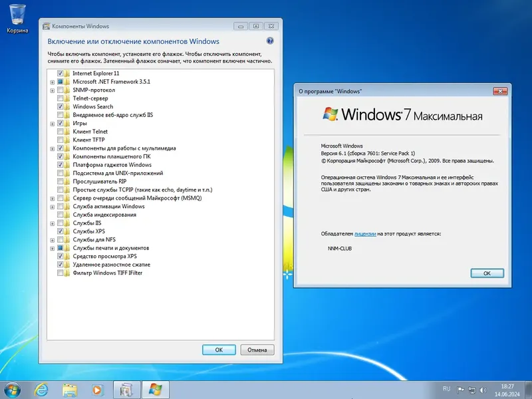
Task: Expand the Игры component group
Action: (x=51, y=123)
